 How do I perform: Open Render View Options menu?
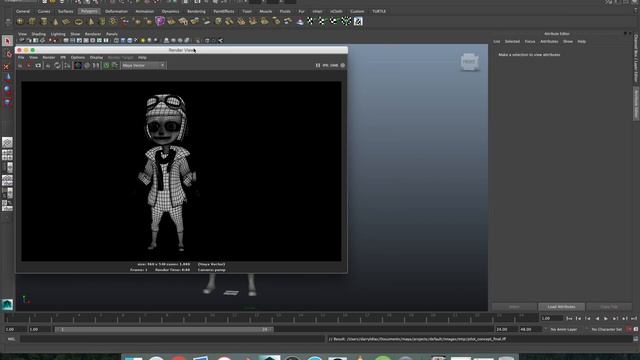(x=78, y=58)
